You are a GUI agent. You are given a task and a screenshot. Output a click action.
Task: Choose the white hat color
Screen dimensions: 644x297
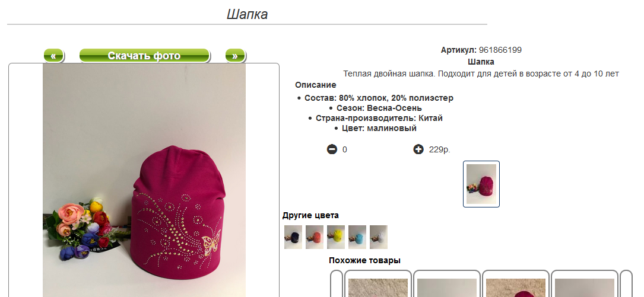(379, 237)
